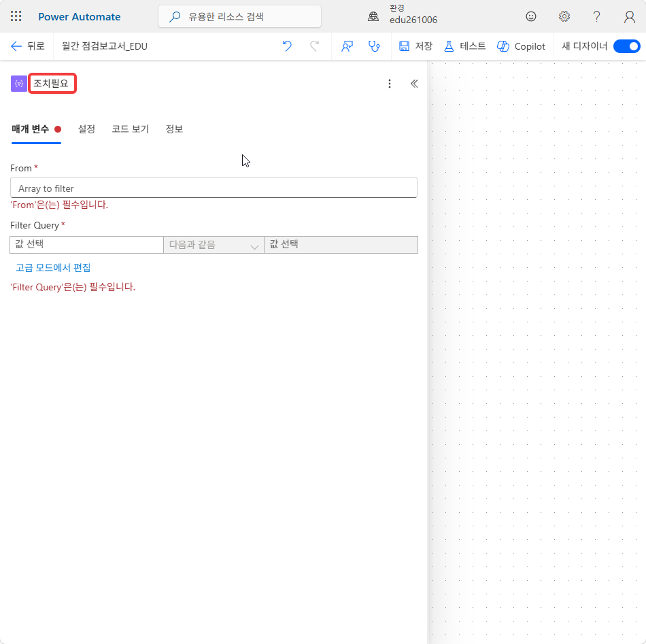Click the smiley feedback icon

(x=530, y=16)
